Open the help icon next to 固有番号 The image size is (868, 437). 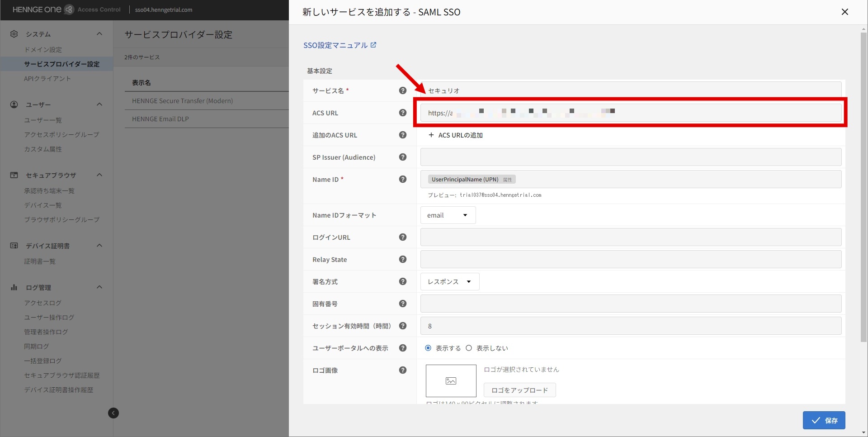pyautogui.click(x=403, y=304)
